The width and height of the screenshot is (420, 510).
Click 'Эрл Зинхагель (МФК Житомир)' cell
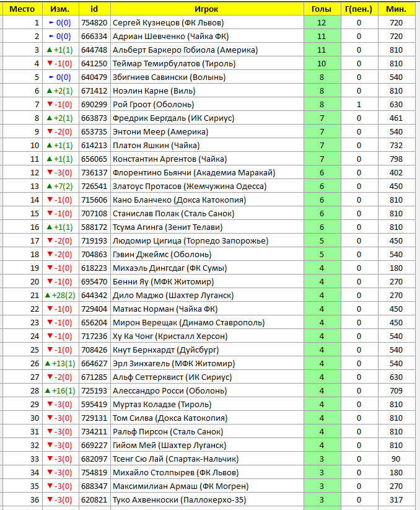(x=207, y=364)
